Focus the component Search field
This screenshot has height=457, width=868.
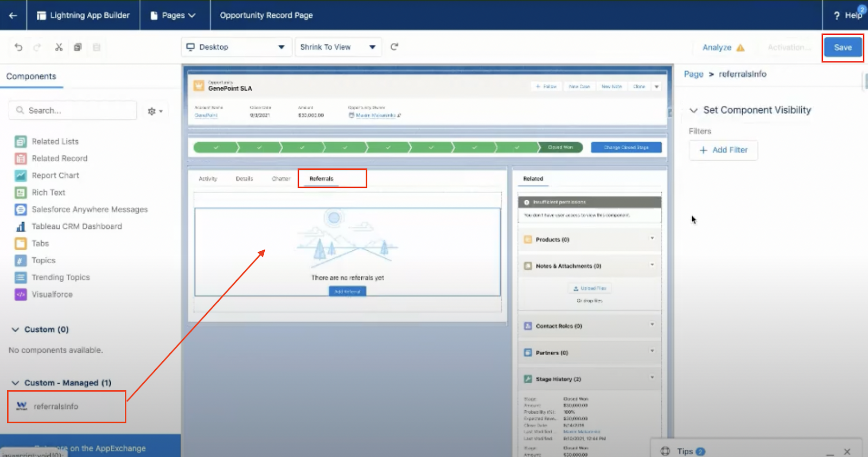[x=73, y=110]
